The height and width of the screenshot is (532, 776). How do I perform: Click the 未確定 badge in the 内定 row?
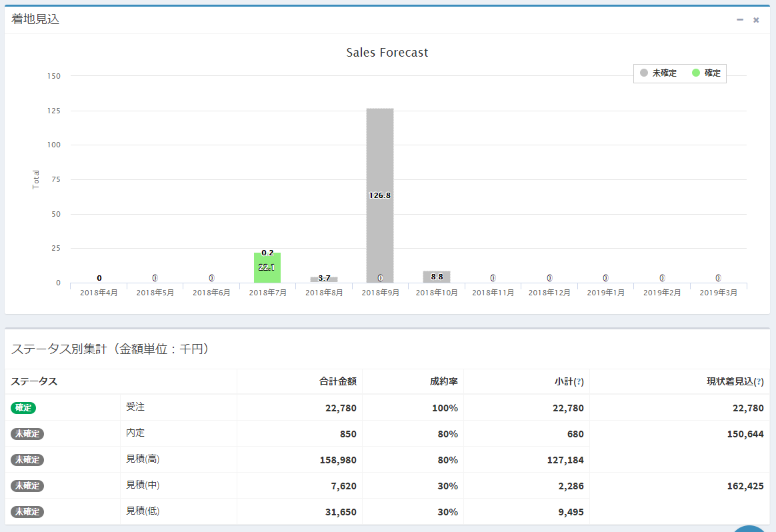[27, 434]
